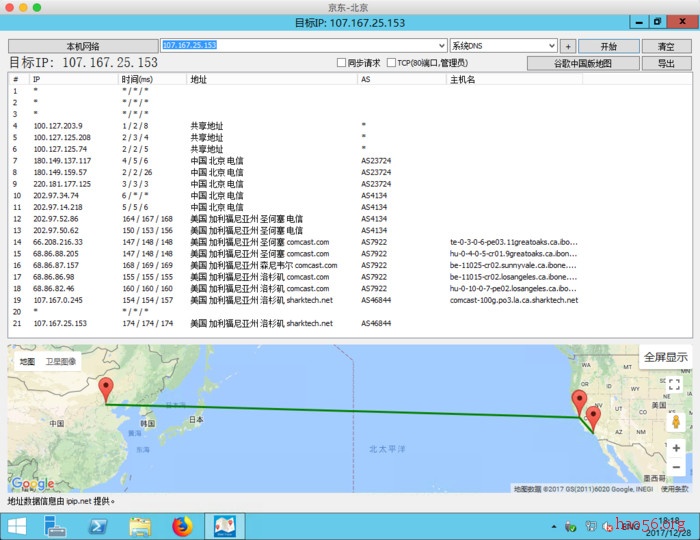Click the Street View pegman icon
The height and width of the screenshot is (540, 700).
click(676, 422)
